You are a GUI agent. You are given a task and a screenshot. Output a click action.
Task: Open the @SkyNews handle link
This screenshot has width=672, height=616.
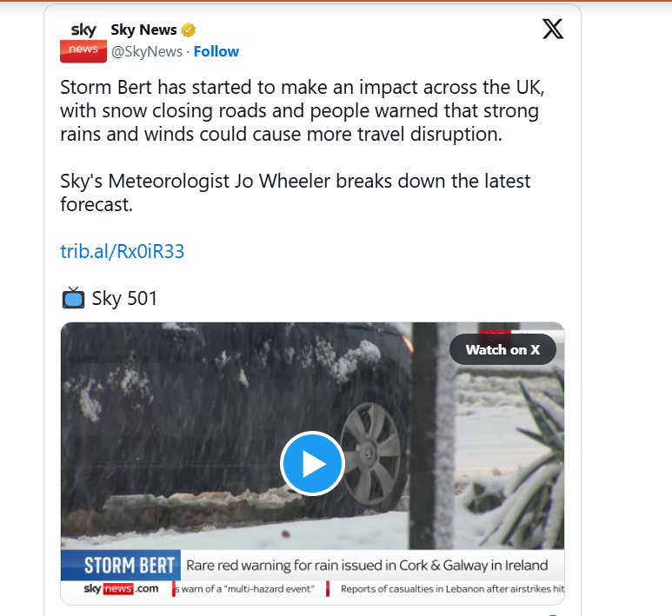(147, 51)
